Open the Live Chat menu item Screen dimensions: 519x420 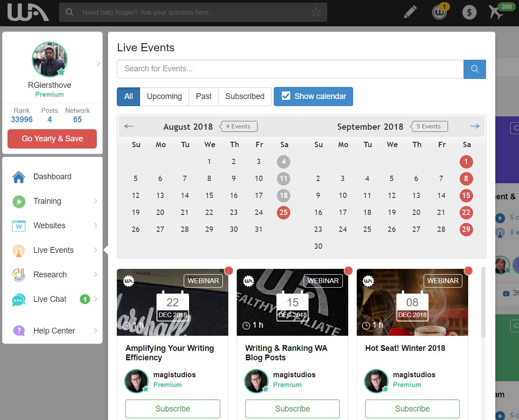click(52, 299)
